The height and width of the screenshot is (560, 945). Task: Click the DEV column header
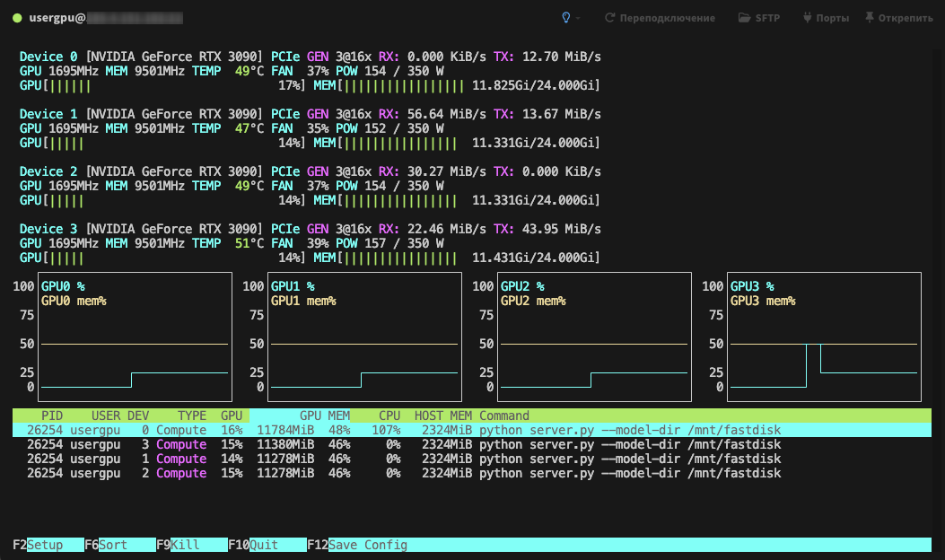click(x=138, y=416)
